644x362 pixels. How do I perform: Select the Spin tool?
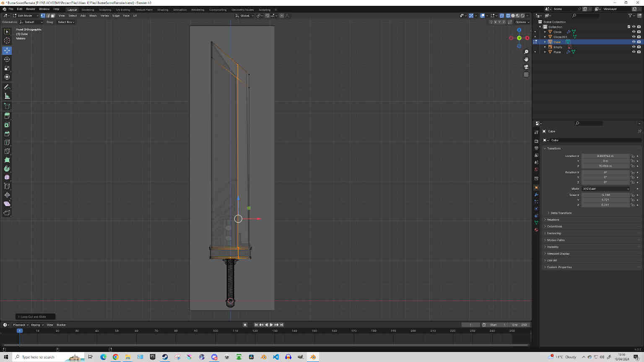coord(7,169)
